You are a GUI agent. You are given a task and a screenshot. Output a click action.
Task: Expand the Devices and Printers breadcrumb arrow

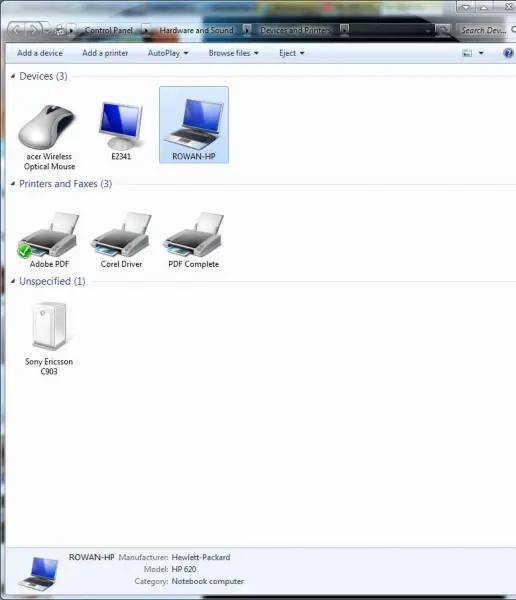[x=345, y=30]
